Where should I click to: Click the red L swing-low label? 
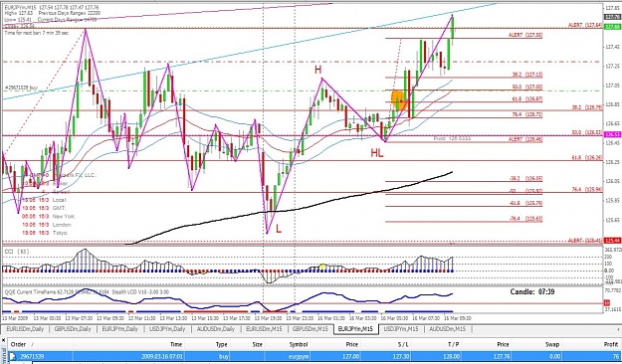pos(279,229)
